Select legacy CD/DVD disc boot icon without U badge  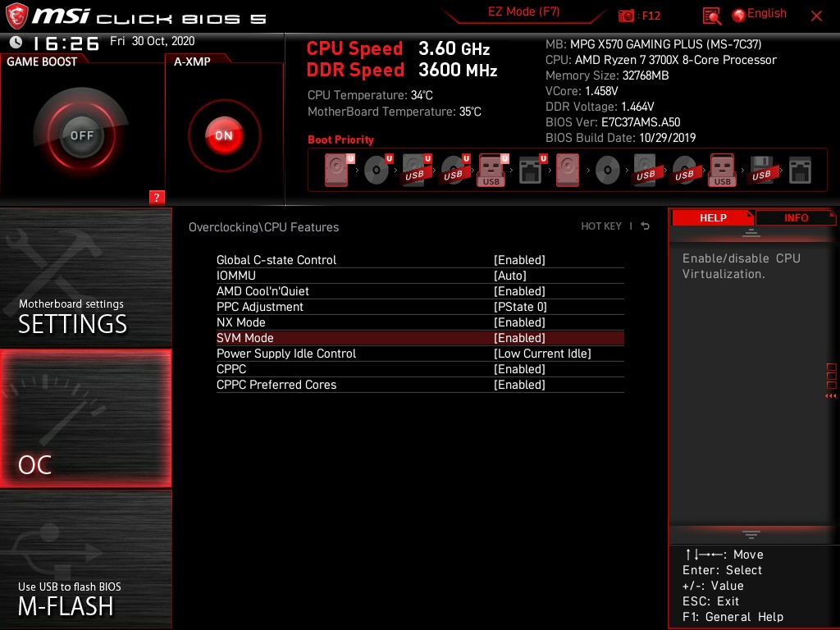(608, 171)
